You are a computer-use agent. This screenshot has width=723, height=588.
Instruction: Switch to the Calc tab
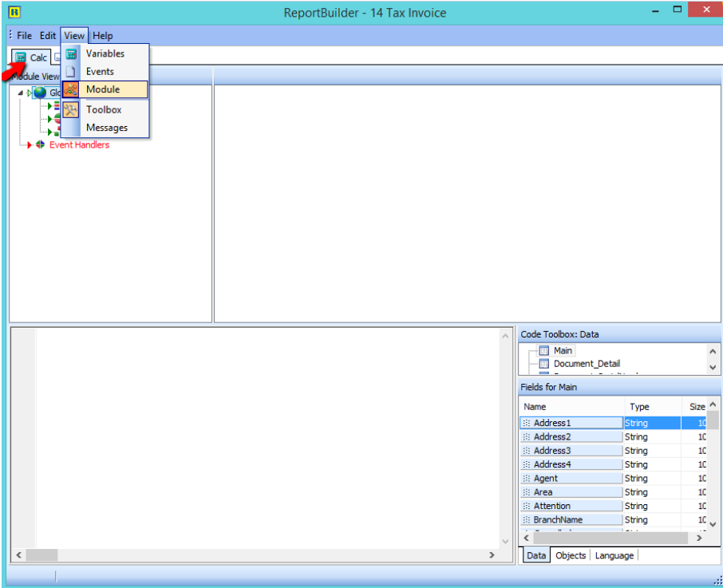(x=31, y=57)
